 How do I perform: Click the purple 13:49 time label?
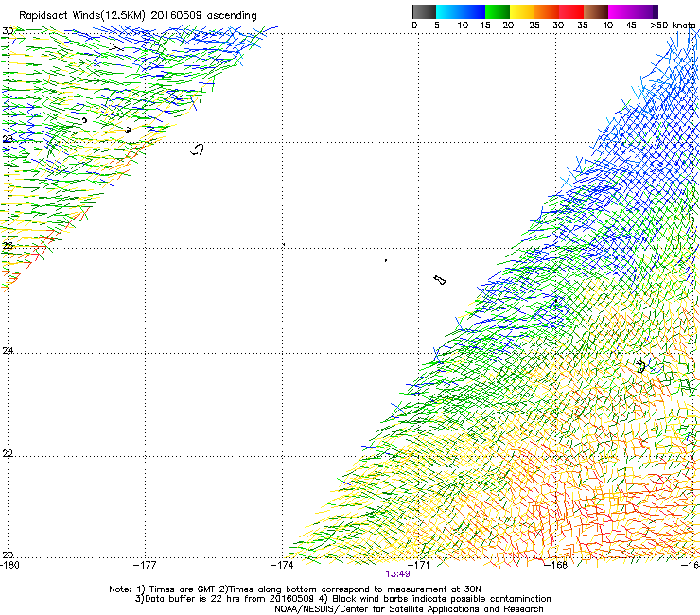(397, 574)
